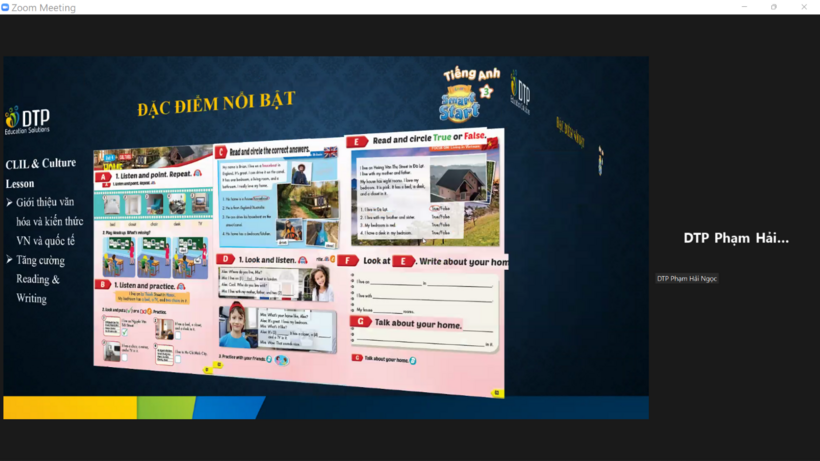The image size is (820, 461).
Task: Click the red section C badge
Action: 221,152
